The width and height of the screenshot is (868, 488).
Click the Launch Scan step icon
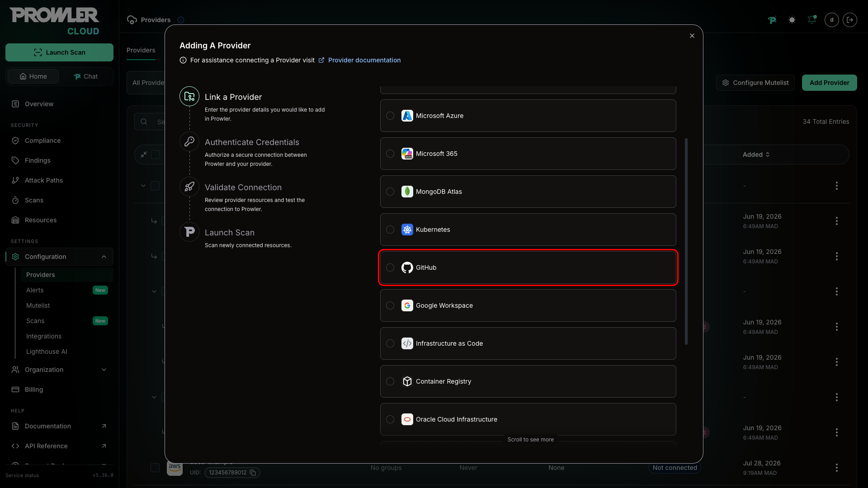189,232
